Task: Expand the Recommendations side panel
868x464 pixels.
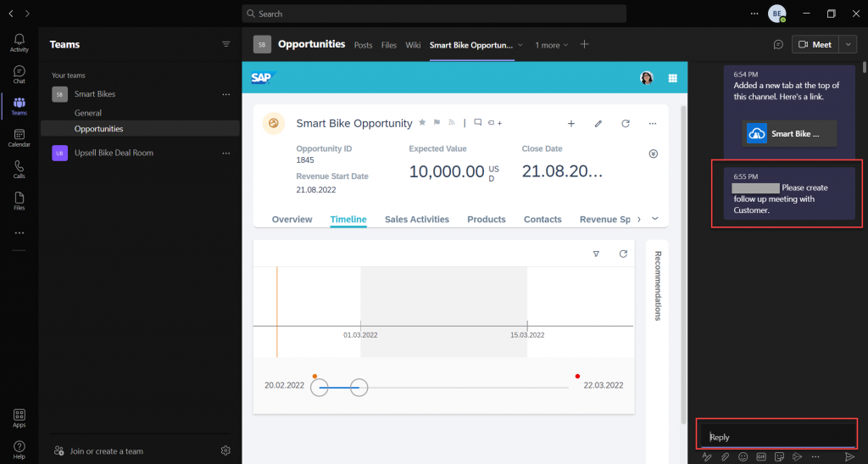Action: 658,286
